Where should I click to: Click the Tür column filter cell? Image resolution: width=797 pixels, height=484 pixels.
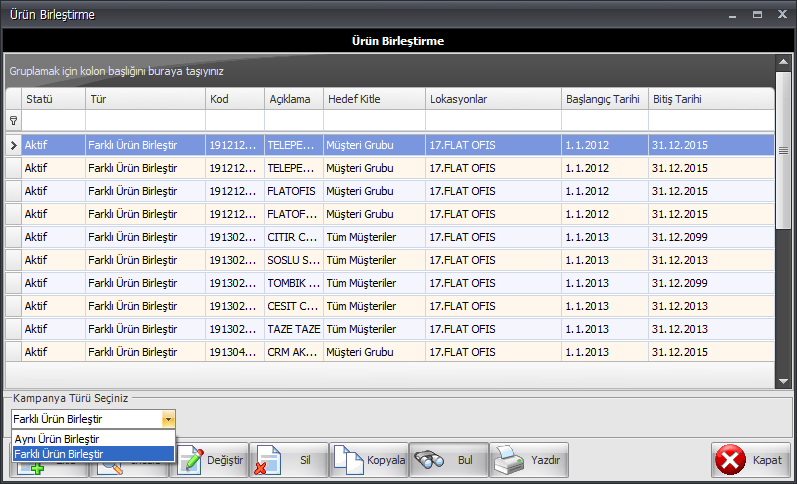(145, 120)
